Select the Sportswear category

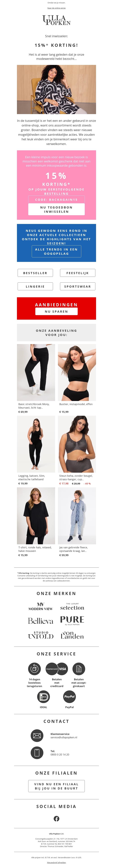(x=78, y=286)
